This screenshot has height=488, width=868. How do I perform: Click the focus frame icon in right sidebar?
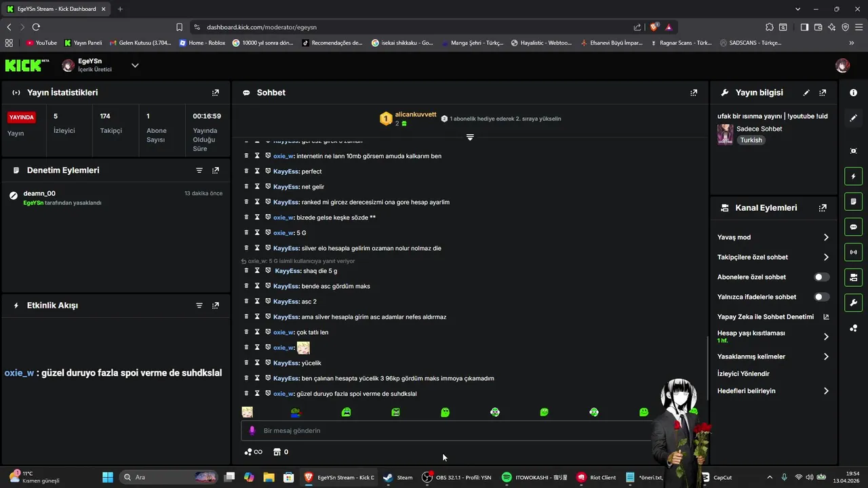(x=853, y=150)
